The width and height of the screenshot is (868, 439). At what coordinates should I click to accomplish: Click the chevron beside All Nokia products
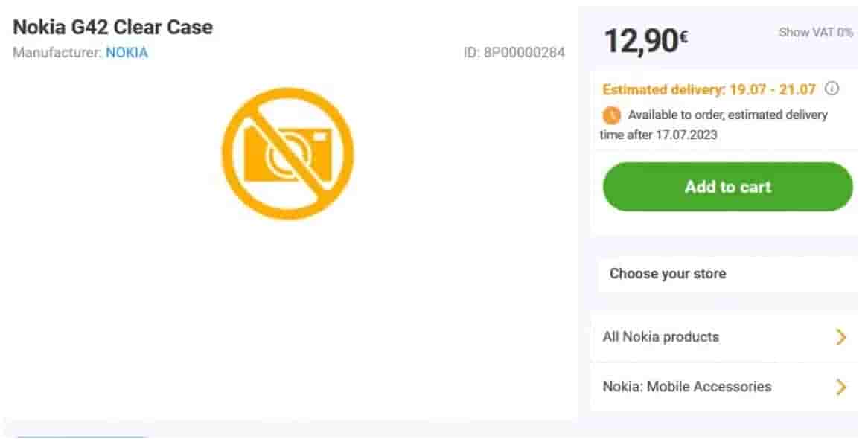coord(841,336)
